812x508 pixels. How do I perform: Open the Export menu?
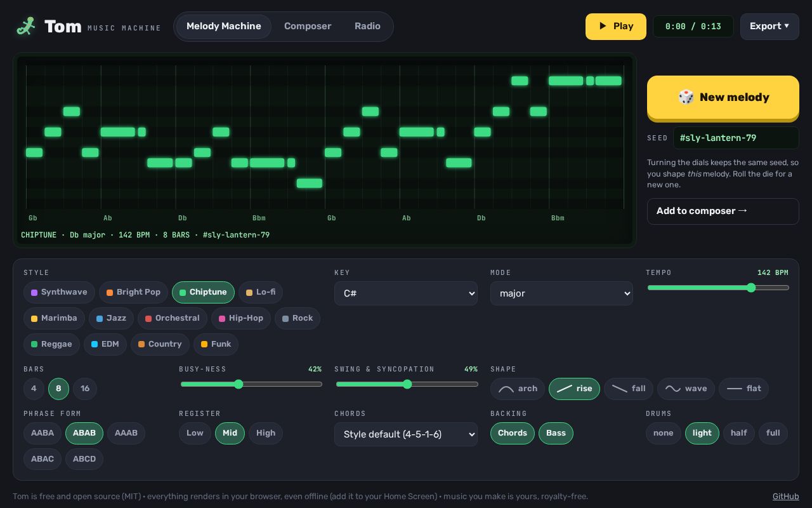(x=769, y=27)
